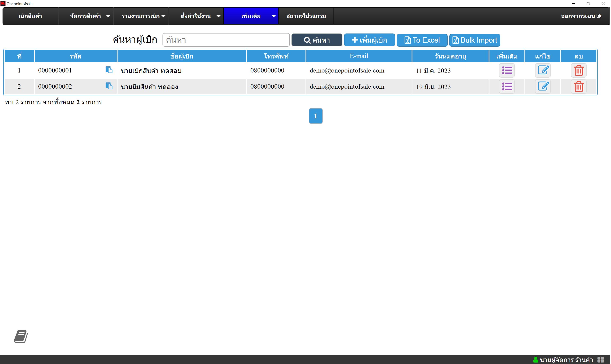Edit the record of นายยืมสินค้า ทดลอง
Image resolution: width=611 pixels, height=364 pixels.
(543, 86)
